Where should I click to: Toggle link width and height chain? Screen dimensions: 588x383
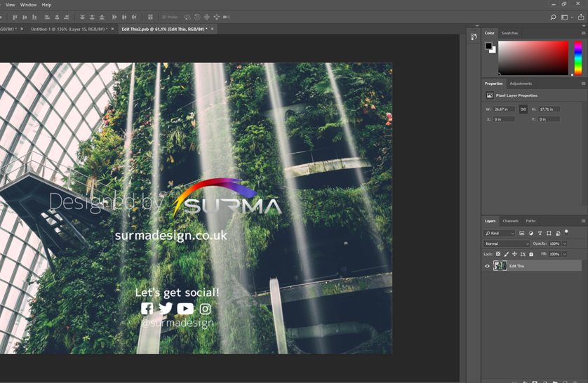point(523,109)
